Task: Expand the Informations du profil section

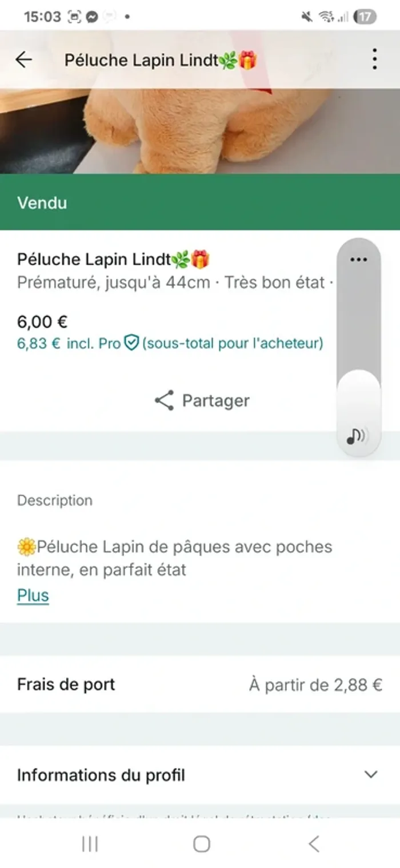Action: [x=101, y=775]
